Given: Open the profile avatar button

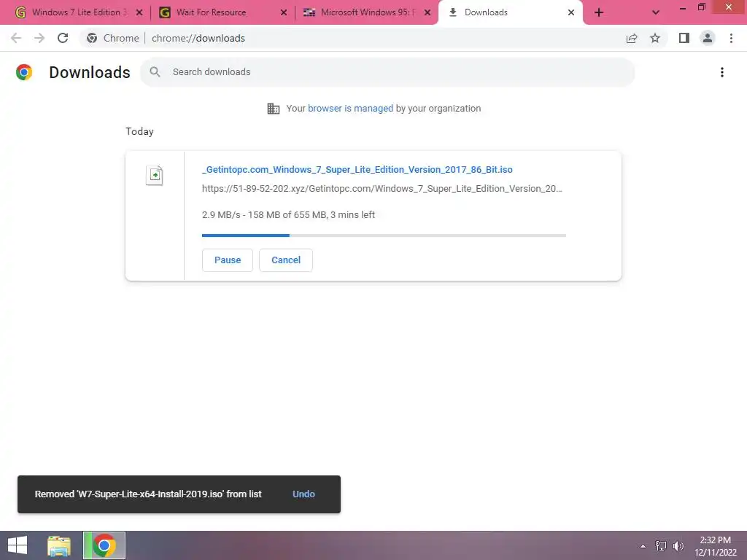Looking at the screenshot, I should [x=708, y=38].
